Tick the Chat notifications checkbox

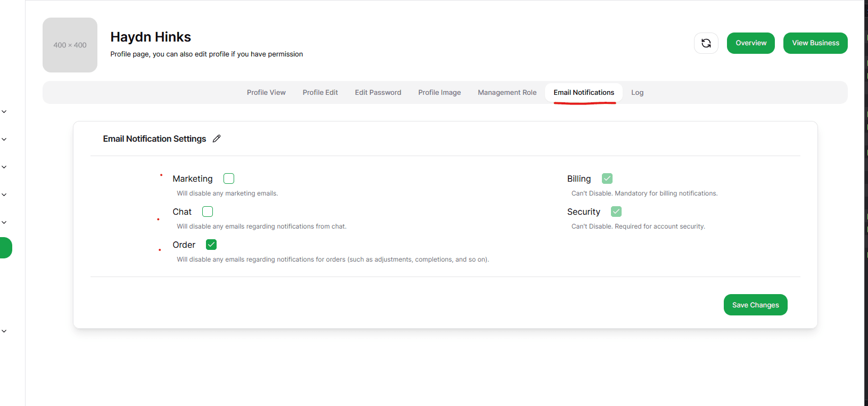point(208,212)
